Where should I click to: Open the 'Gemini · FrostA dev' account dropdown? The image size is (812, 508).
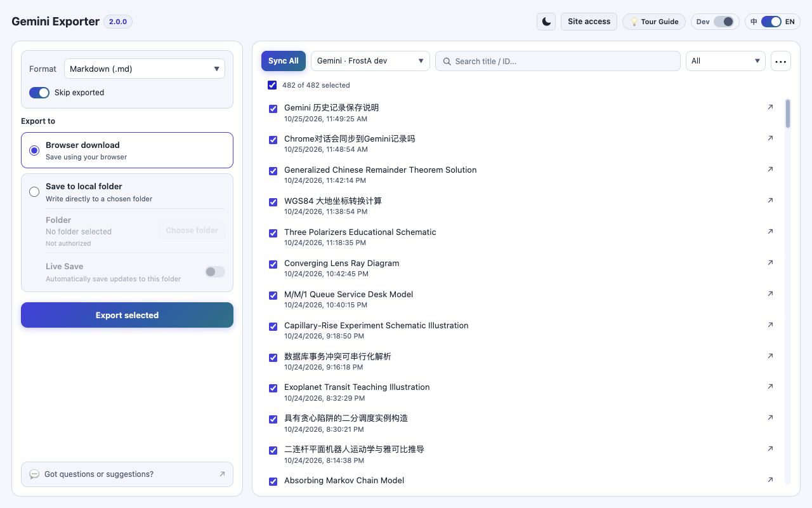click(x=370, y=61)
